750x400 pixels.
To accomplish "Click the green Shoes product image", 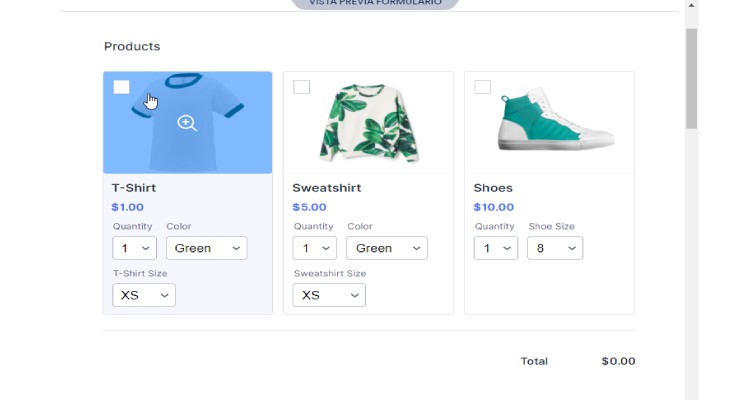I will tap(555, 122).
